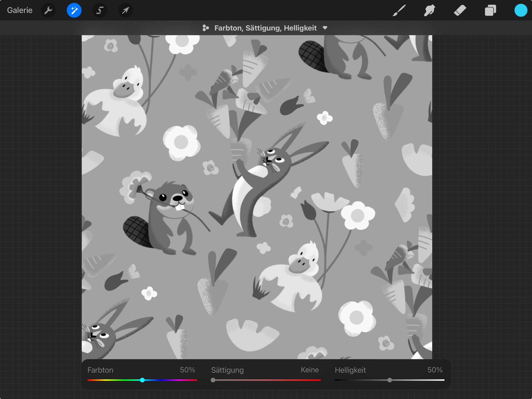
Task: Click Farbton, Sättigung, Helligkeit title
Action: (266, 28)
